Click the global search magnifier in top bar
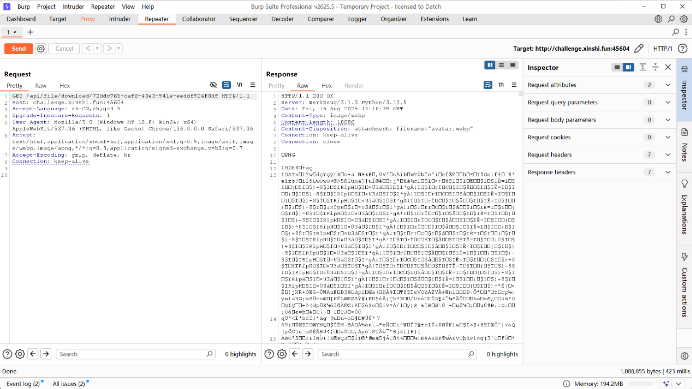Screen dimensions: 692x389 (x=671, y=19)
